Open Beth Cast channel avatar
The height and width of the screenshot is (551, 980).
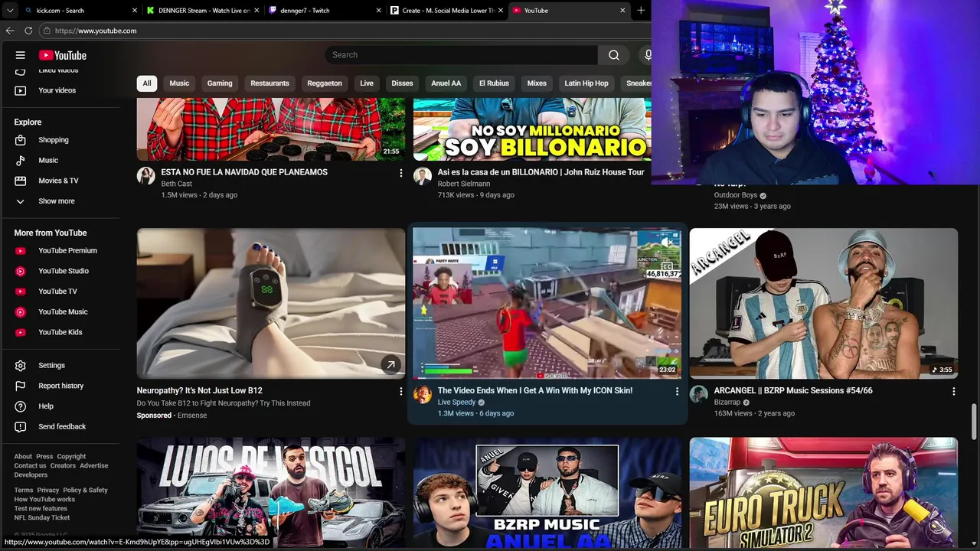click(145, 176)
